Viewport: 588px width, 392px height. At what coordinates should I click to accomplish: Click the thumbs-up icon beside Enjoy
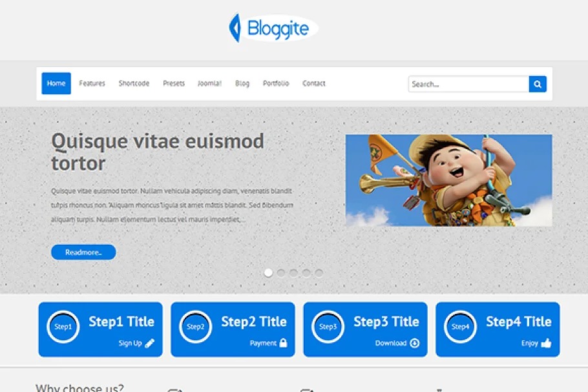click(546, 343)
